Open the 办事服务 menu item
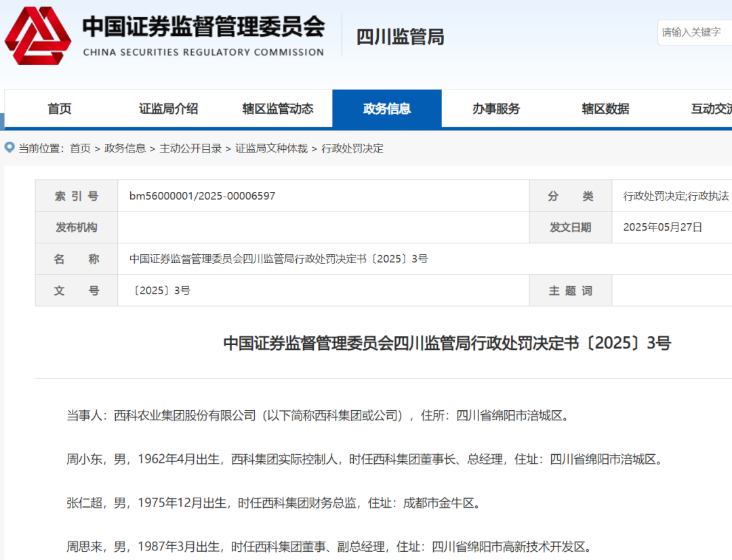The image size is (732, 560). [x=495, y=108]
